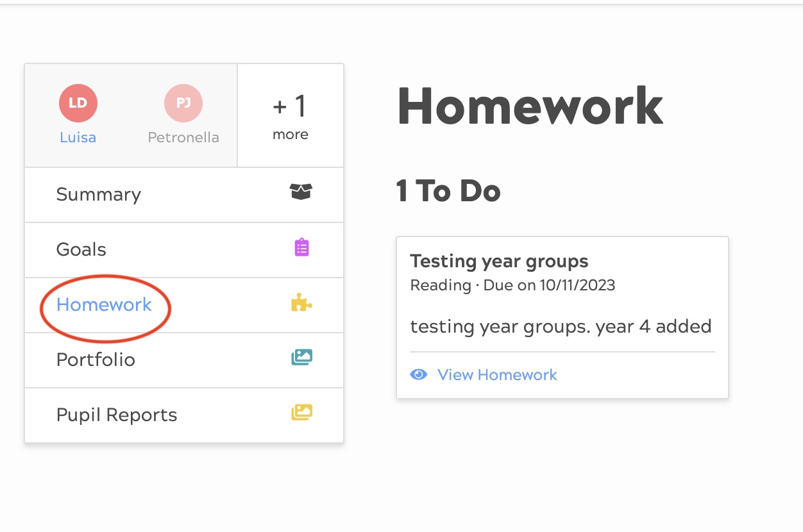The height and width of the screenshot is (532, 803).
Task: Click the purple Goals clipboard icon
Action: click(x=301, y=247)
